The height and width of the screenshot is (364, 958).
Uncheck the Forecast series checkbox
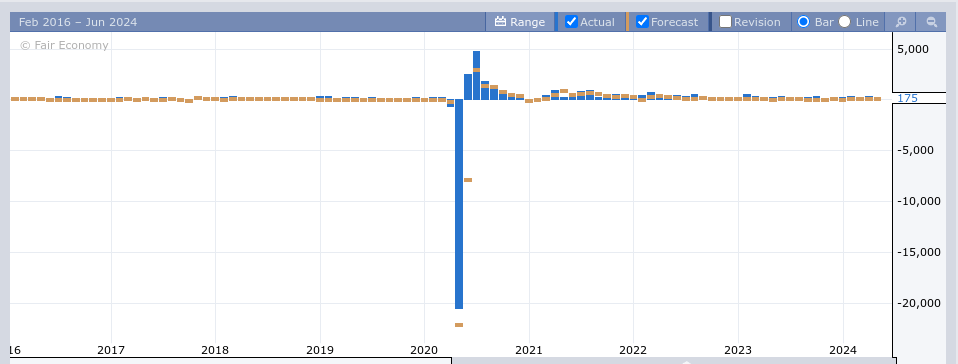click(x=642, y=22)
